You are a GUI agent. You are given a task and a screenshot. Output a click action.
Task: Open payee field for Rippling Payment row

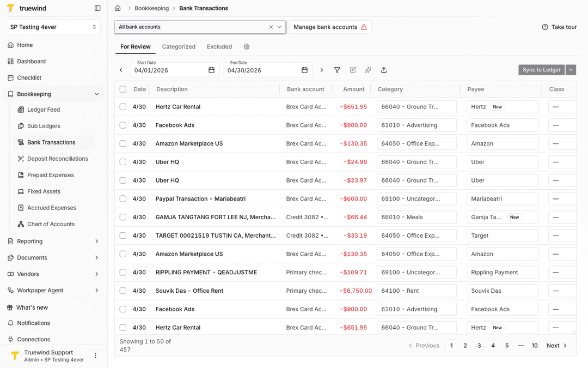click(x=502, y=272)
